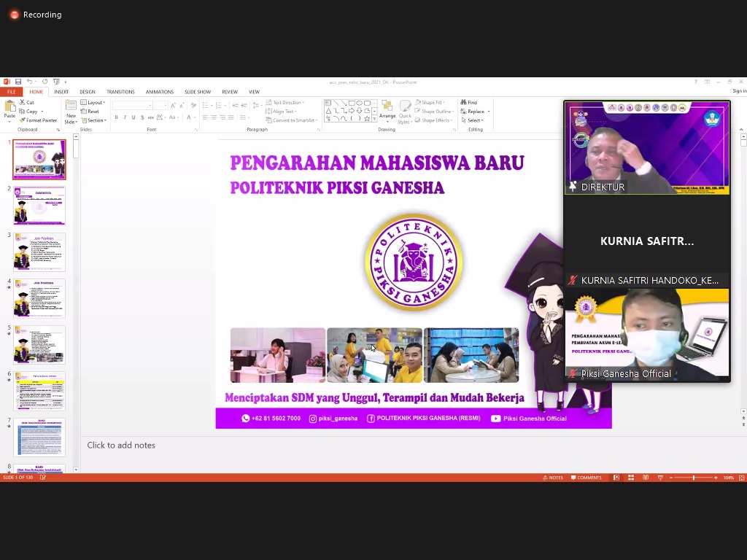Undo the last action
Image resolution: width=747 pixels, height=560 pixels.
(x=29, y=82)
